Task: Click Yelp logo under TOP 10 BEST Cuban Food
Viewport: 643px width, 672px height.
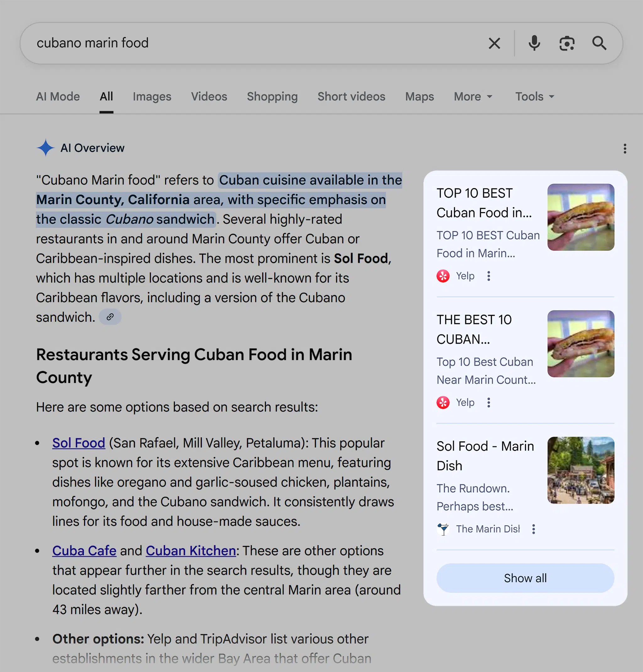Action: point(443,276)
